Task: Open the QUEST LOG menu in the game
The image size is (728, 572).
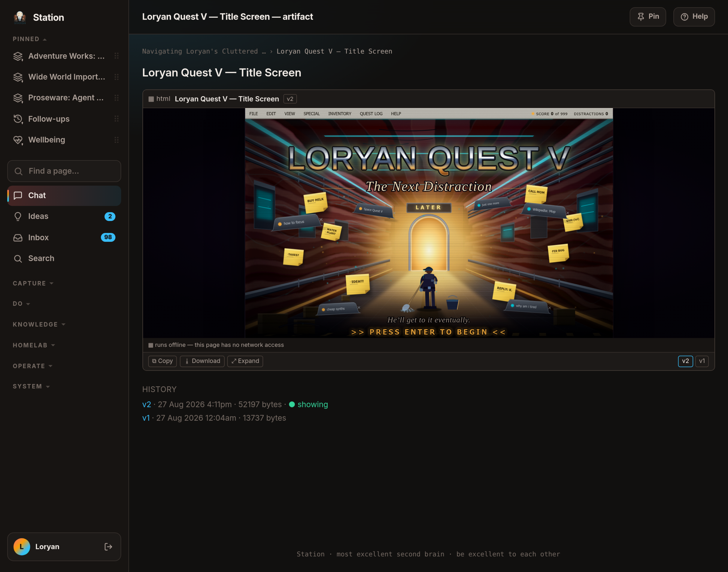Action: pos(371,114)
